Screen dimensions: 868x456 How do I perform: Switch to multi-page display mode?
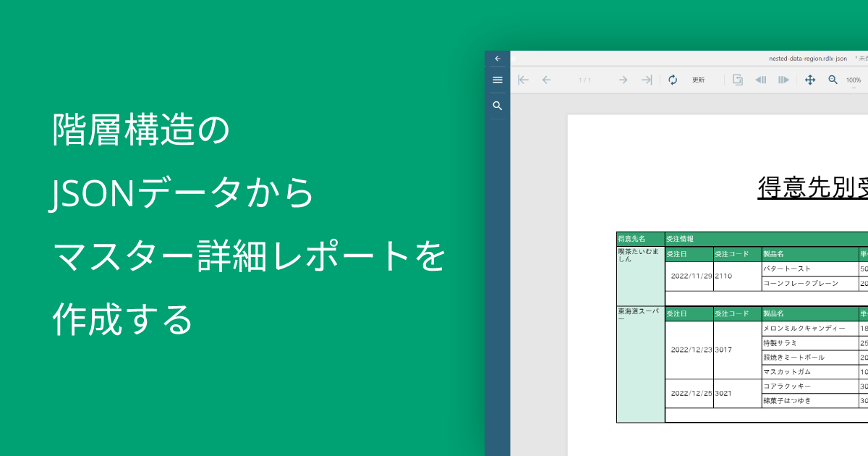(x=738, y=80)
